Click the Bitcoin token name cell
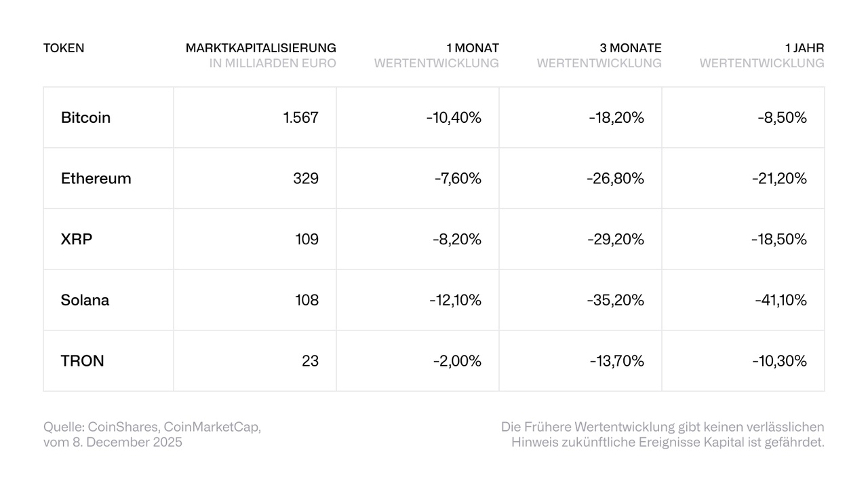868x490 pixels. tap(85, 117)
